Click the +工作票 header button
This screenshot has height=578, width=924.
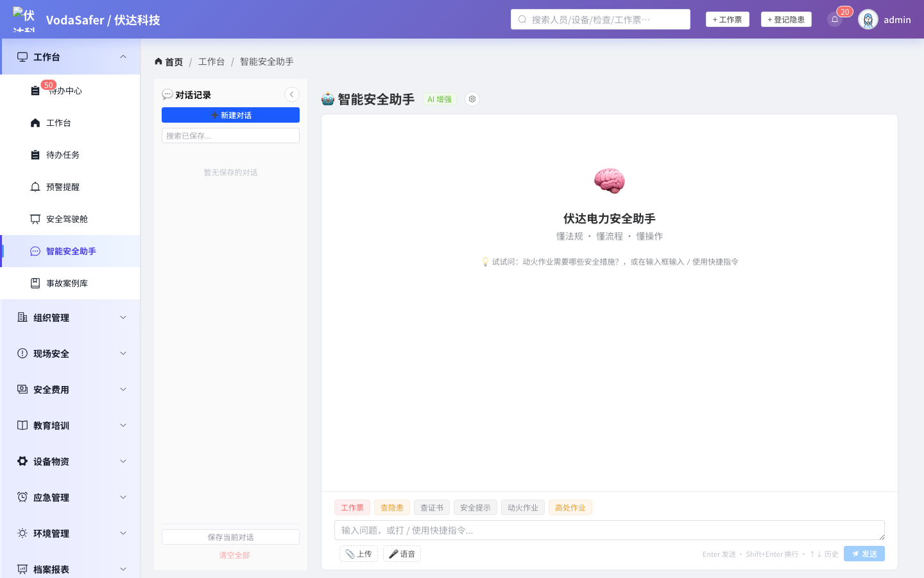tap(727, 19)
